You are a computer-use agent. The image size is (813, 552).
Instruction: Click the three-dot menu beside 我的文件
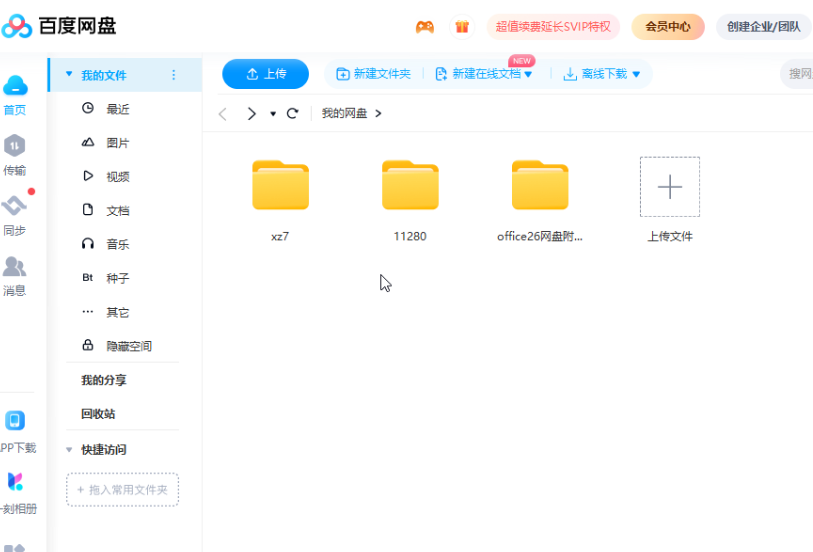(174, 75)
